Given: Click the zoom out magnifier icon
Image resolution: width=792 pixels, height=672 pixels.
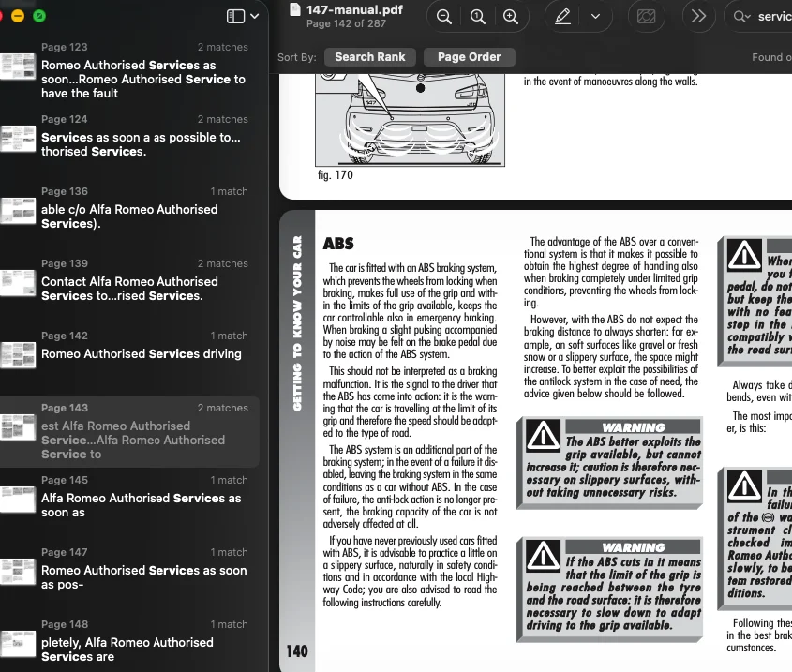Looking at the screenshot, I should tap(444, 17).
